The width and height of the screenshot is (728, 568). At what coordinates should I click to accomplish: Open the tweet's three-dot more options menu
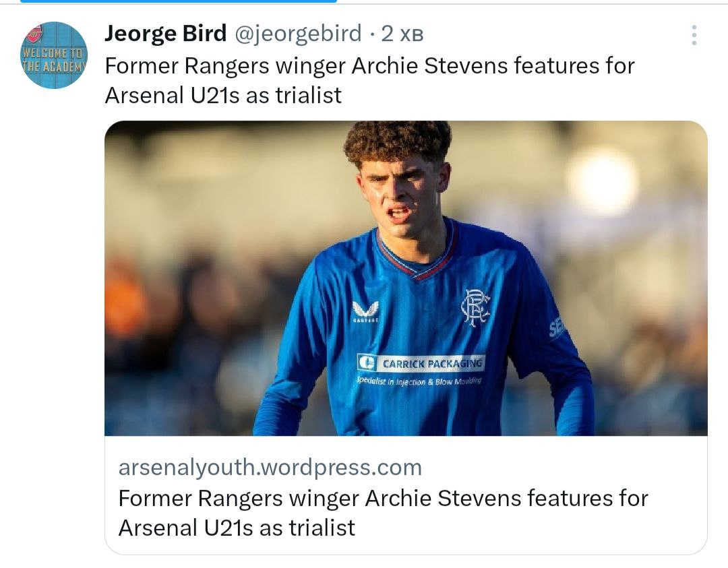pyautogui.click(x=694, y=35)
